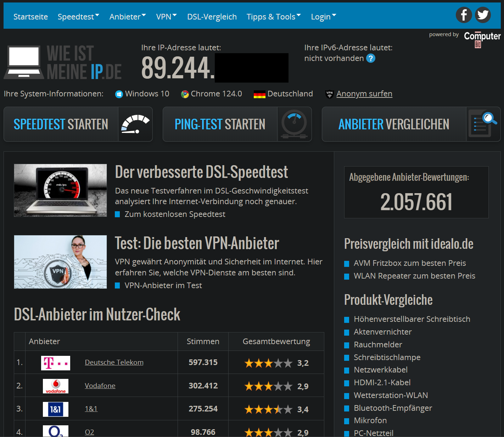Follow the Zum kostenlosen Speedtest link
This screenshot has width=504, height=437.
[x=175, y=214]
